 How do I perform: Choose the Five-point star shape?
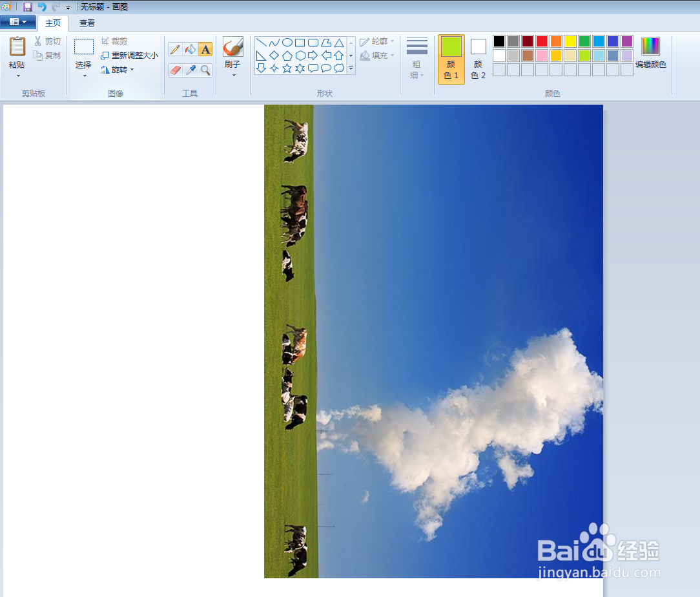pos(287,68)
